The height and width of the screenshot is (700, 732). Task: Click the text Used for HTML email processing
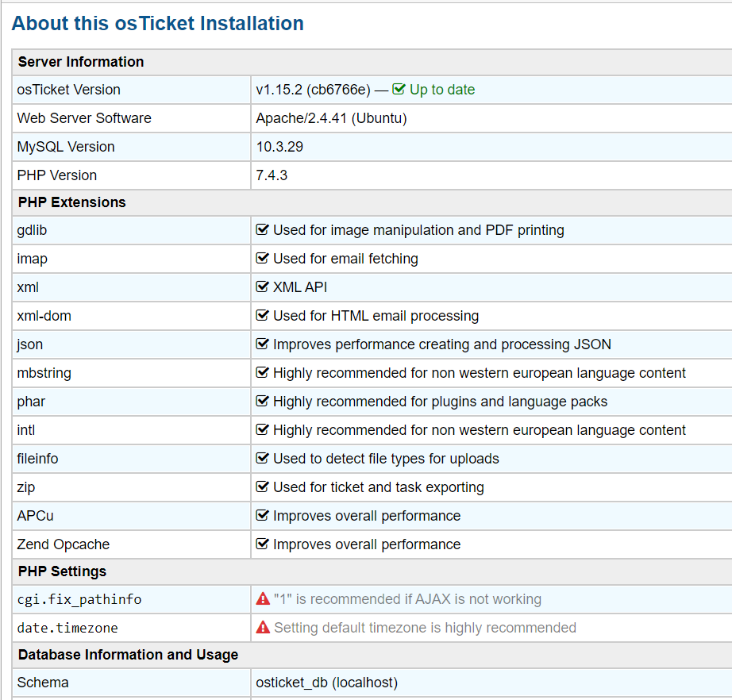coord(376,315)
